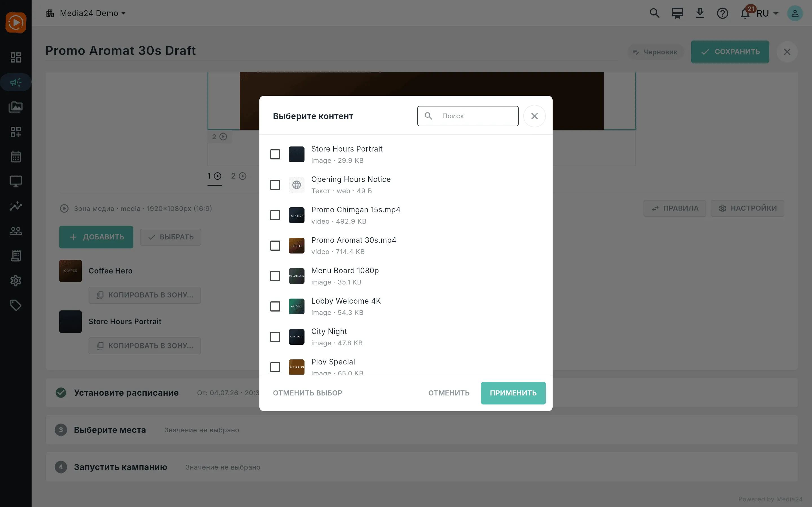812x507 pixels.
Task: Open the calendar schedule sidebar icon
Action: pyautogui.click(x=16, y=157)
